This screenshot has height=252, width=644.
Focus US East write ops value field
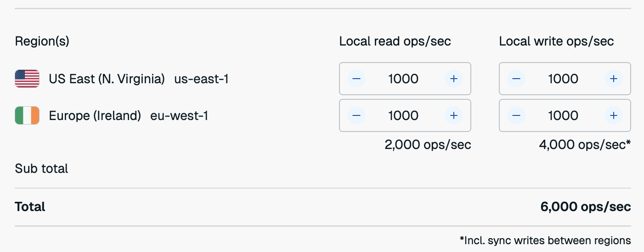tap(564, 79)
